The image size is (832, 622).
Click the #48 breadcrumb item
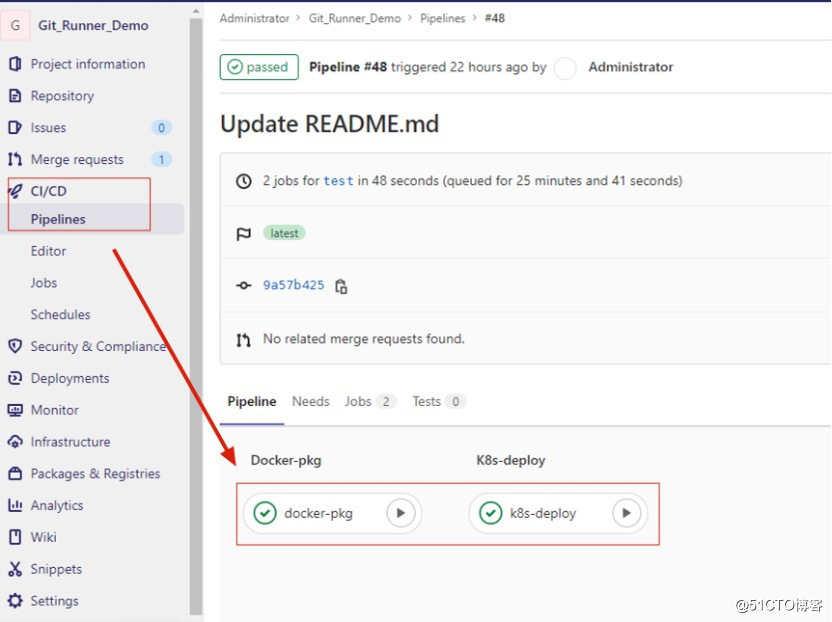point(495,19)
